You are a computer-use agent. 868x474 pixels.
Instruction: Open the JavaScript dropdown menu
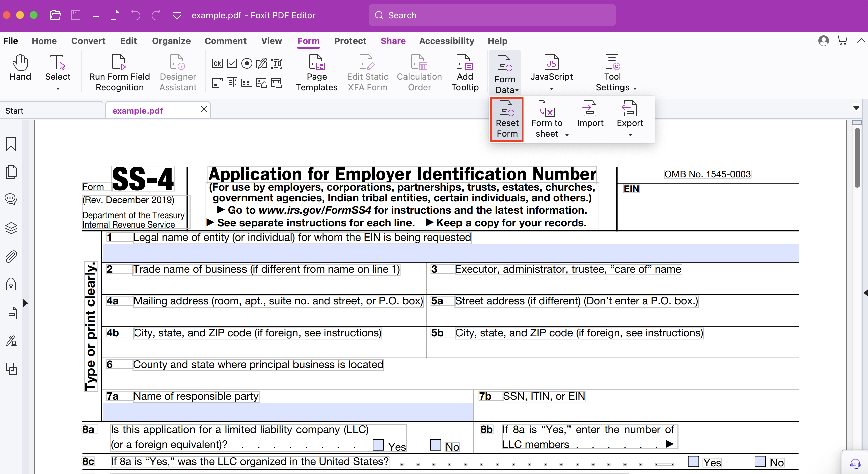pos(551,89)
